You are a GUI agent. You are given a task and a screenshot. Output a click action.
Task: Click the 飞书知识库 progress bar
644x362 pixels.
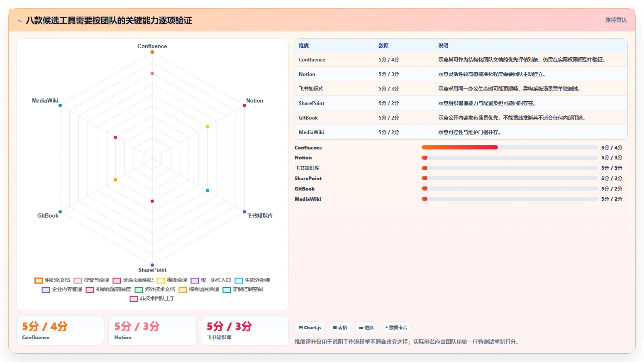[x=510, y=168]
